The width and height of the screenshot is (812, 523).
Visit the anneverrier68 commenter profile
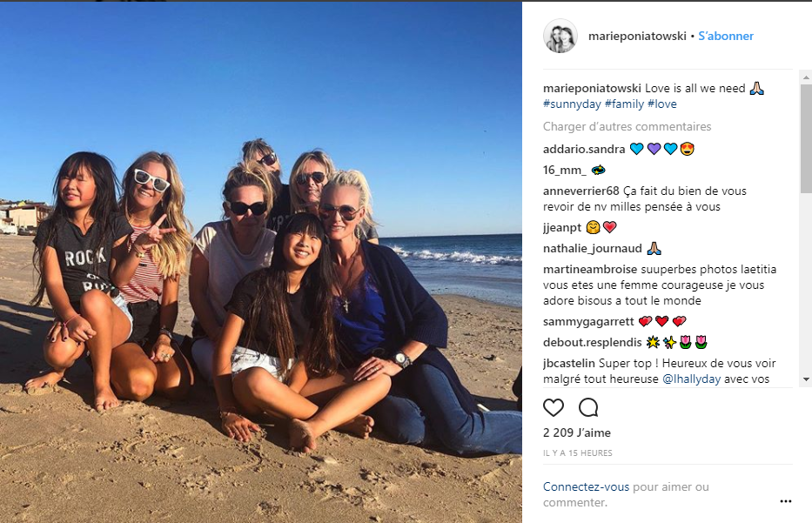581,191
